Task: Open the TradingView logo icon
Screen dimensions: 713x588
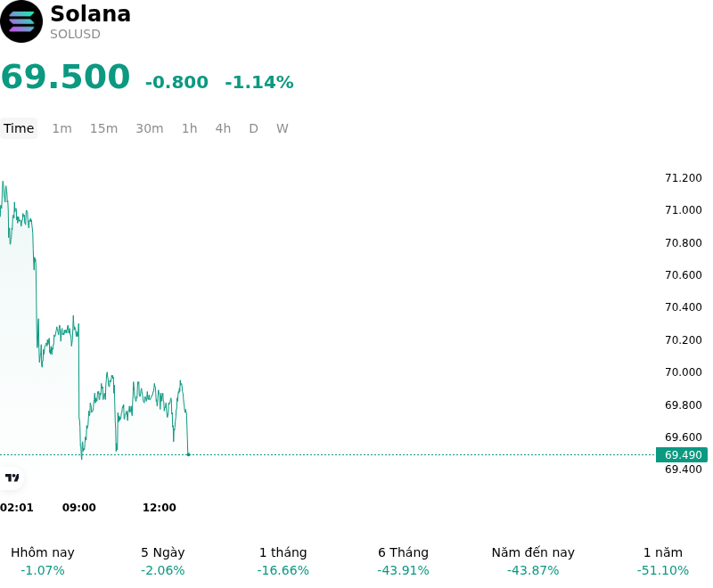Action: click(12, 478)
